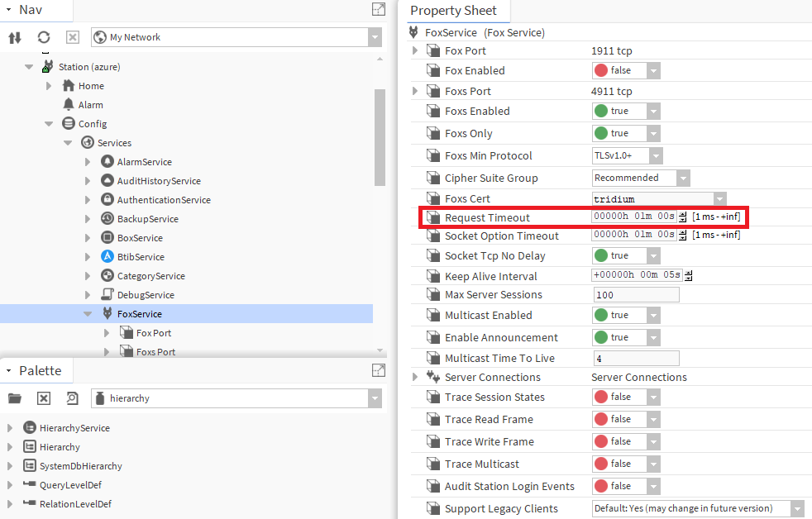This screenshot has width=812, height=519.
Task: Open the palette folder icon
Action: 14,398
